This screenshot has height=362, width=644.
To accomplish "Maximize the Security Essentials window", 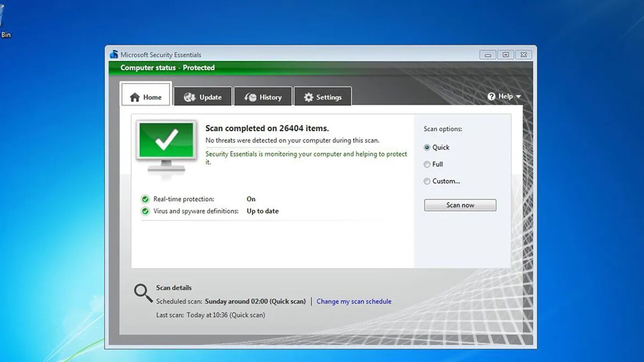I will pos(506,55).
